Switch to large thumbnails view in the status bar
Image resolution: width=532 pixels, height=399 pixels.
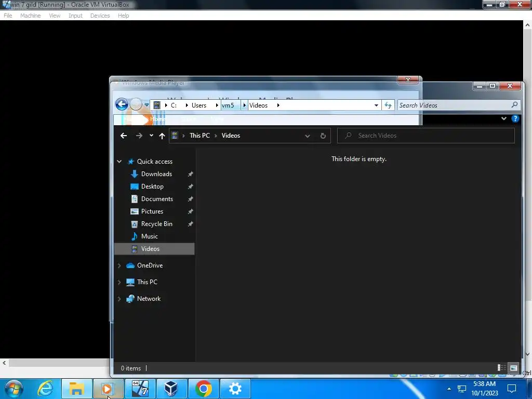(513, 368)
